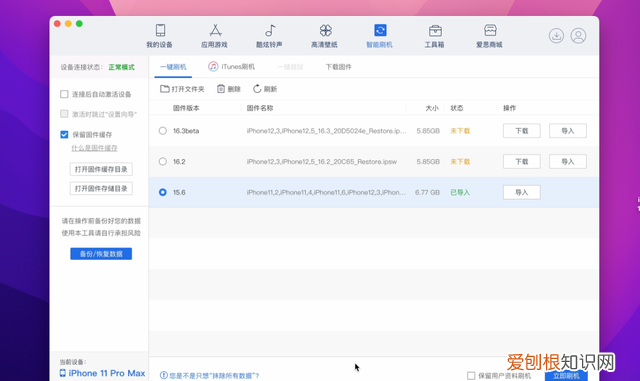
Task: Click the 打开固件缓存目录 button
Action: (x=101, y=169)
